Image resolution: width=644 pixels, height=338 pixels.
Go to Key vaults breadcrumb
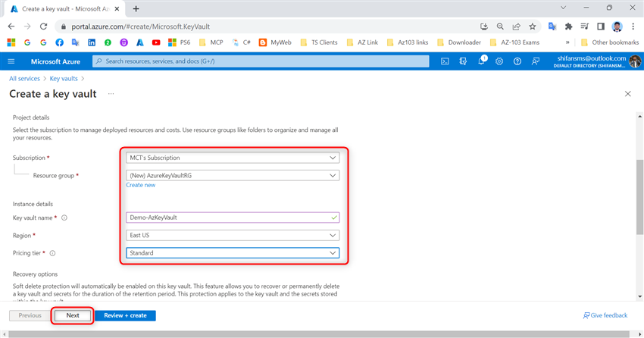point(64,79)
